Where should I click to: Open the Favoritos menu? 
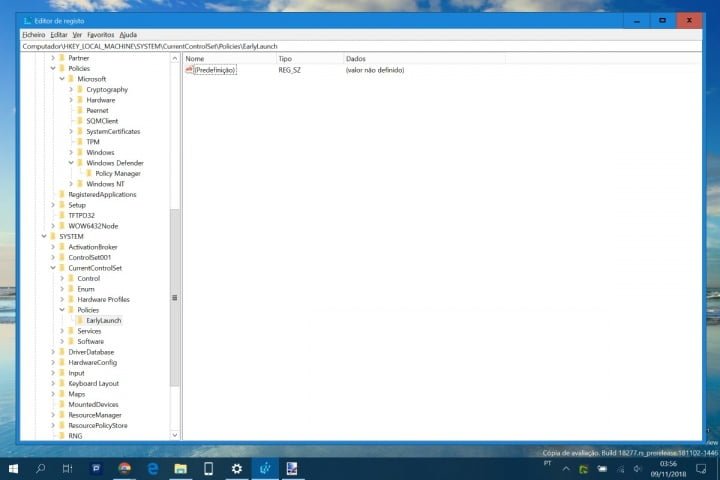click(x=101, y=34)
